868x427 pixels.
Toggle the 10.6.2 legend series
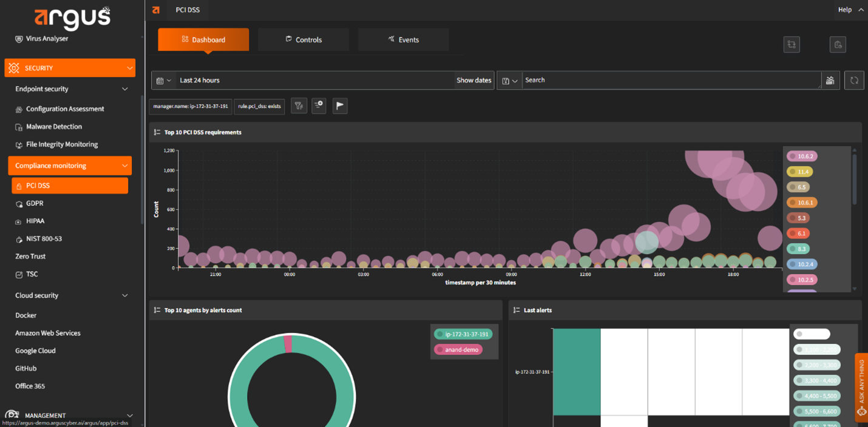pyautogui.click(x=802, y=156)
